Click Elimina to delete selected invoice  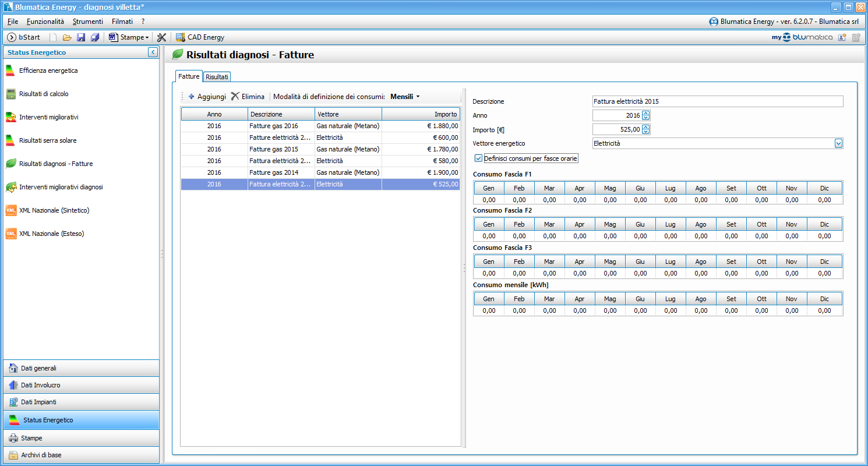[248, 97]
